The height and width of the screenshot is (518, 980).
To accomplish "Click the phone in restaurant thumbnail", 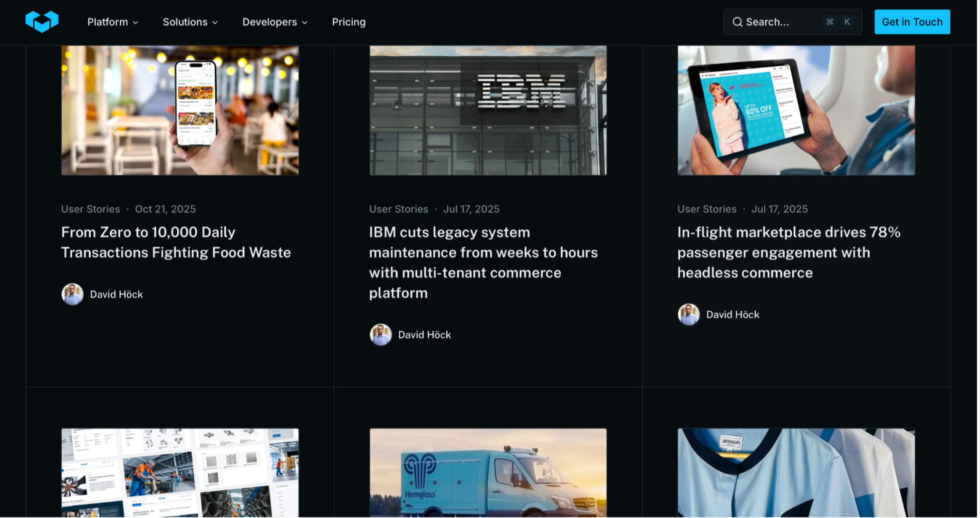I will pos(180,110).
